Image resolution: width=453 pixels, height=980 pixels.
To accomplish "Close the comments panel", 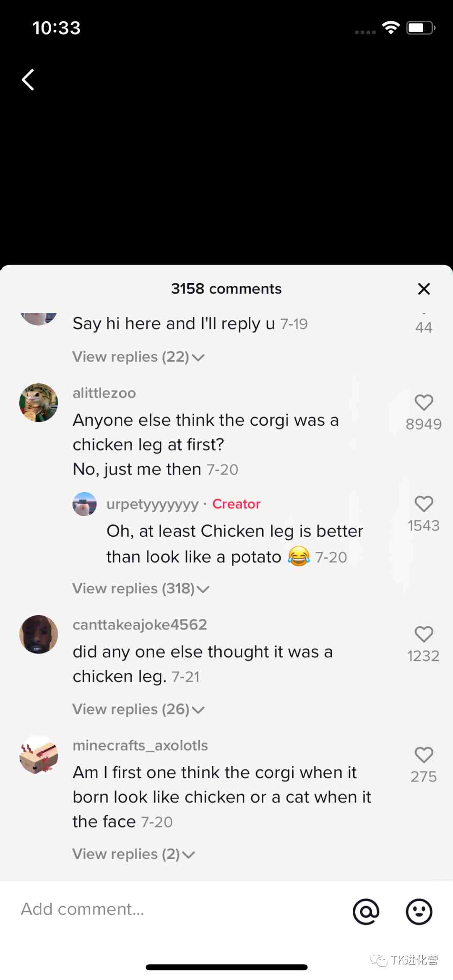I will pos(424,289).
